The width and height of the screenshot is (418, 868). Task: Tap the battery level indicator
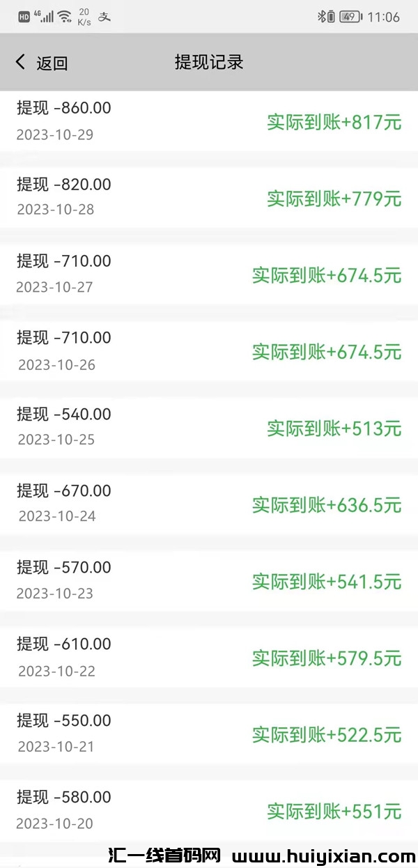pos(349,17)
